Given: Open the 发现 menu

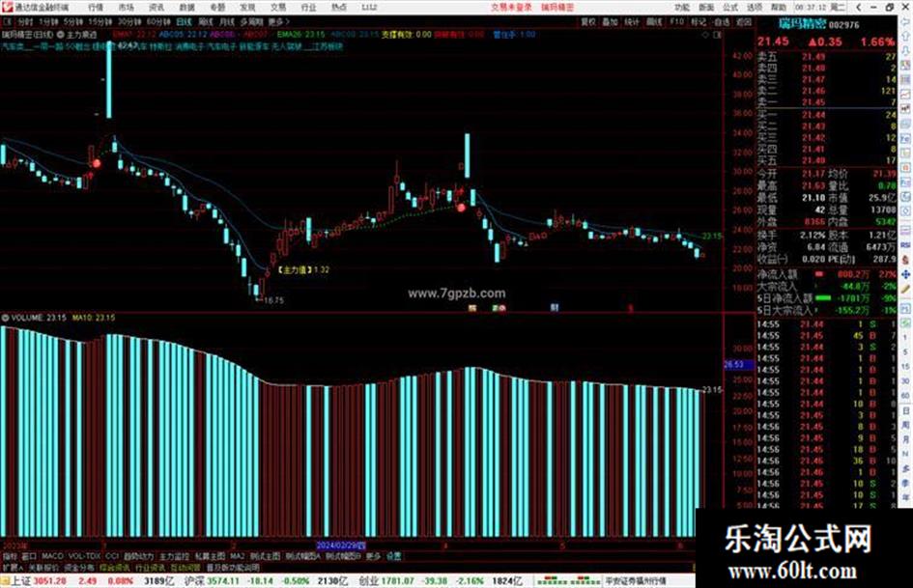Looking at the screenshot, I should 247,8.
